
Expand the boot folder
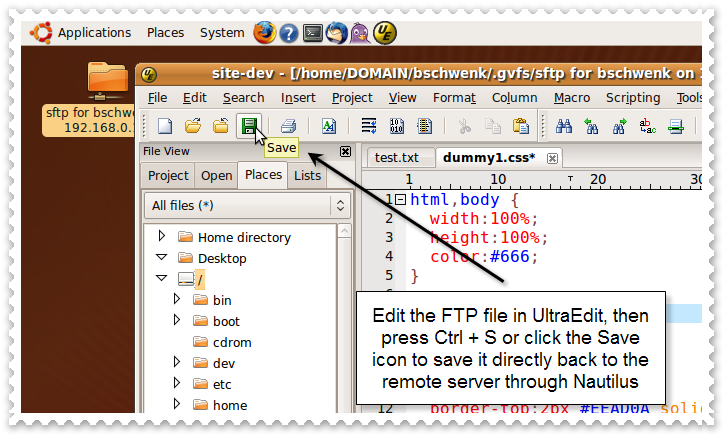click(177, 320)
